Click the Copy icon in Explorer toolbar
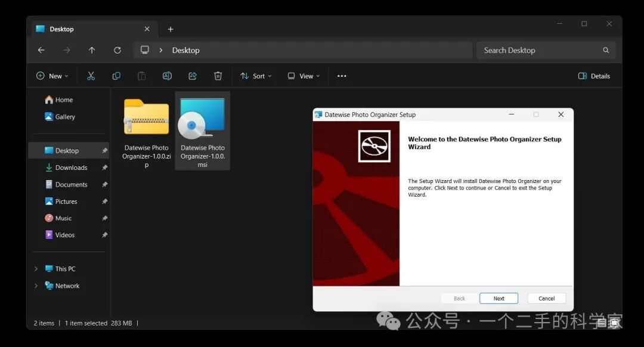Viewport: 644px width, 347px height. click(x=116, y=76)
